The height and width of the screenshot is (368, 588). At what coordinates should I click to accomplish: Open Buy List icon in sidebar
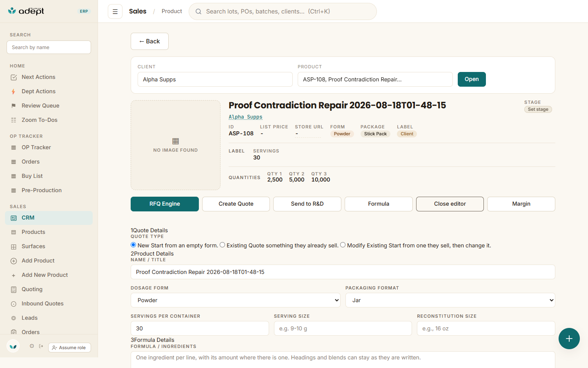pyautogui.click(x=13, y=176)
